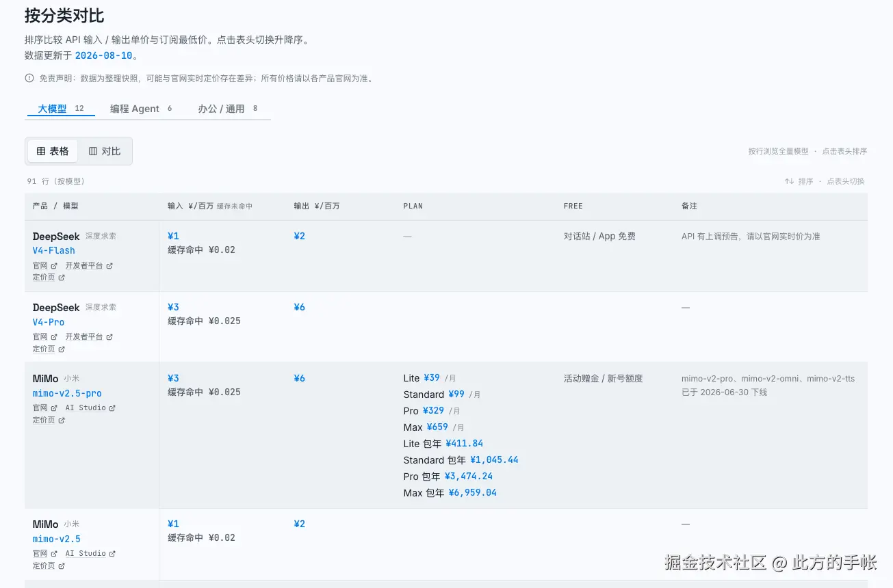Click the PLAN column header
This screenshot has width=893, height=588.
(413, 206)
